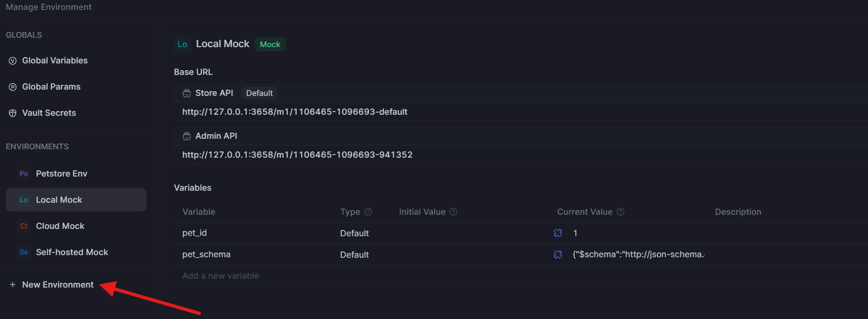Image resolution: width=868 pixels, height=319 pixels.
Task: Click the Admin API module icon
Action: tap(186, 136)
